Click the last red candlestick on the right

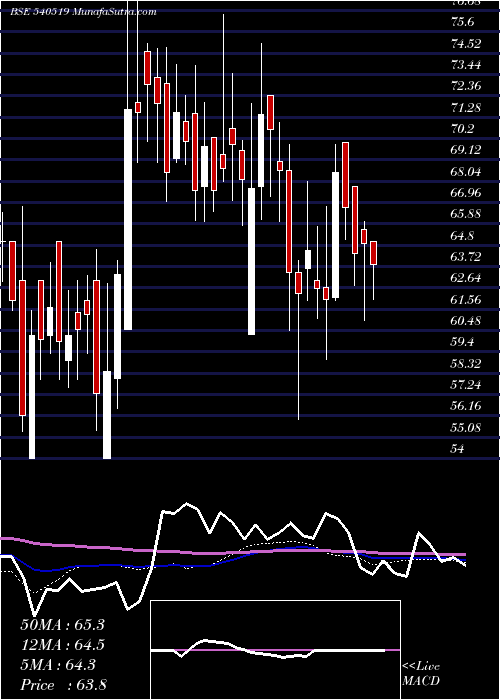(x=374, y=253)
